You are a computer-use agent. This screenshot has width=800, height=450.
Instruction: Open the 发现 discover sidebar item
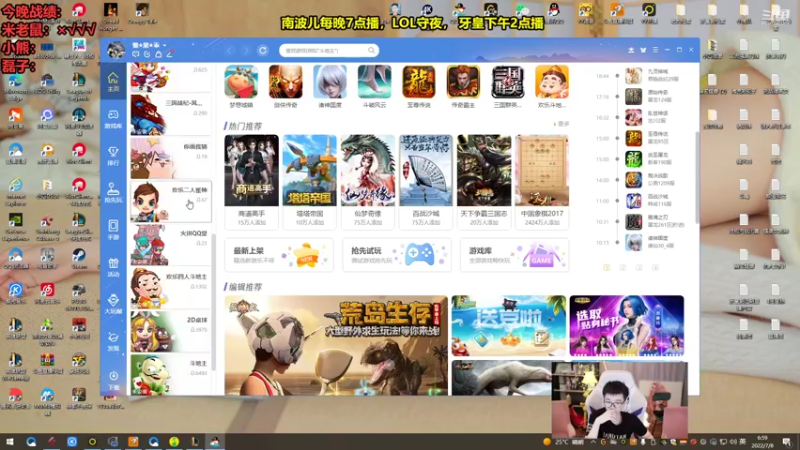(113, 341)
